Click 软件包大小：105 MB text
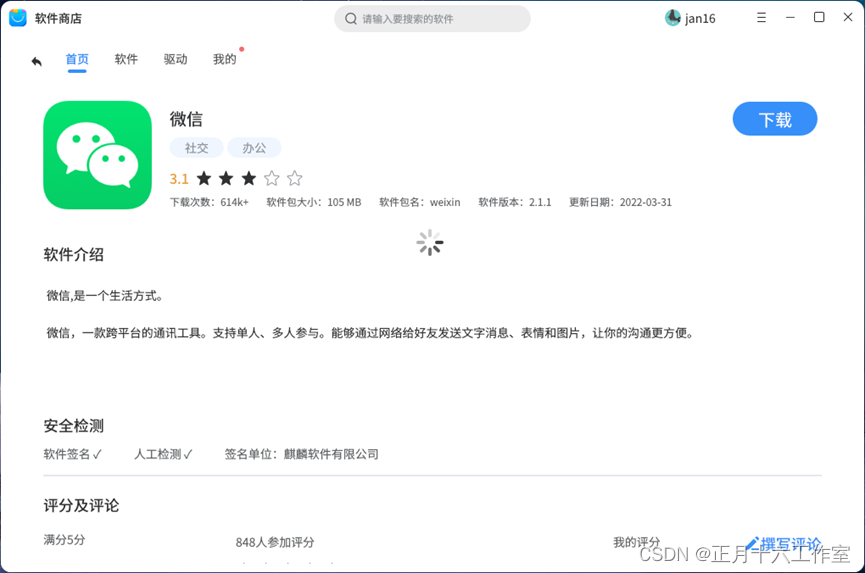The width and height of the screenshot is (865, 573). (314, 202)
